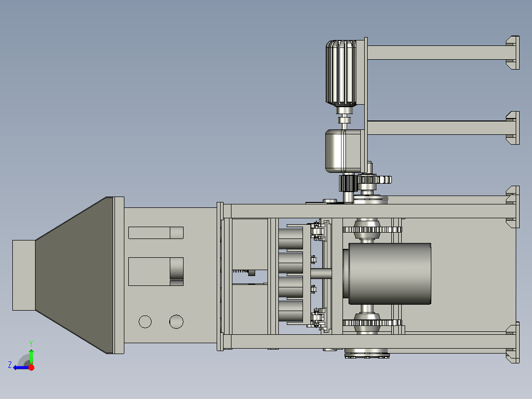Select the narrow upper rectangular cutout on the housing
The height and width of the screenshot is (399, 532).
coord(156,233)
